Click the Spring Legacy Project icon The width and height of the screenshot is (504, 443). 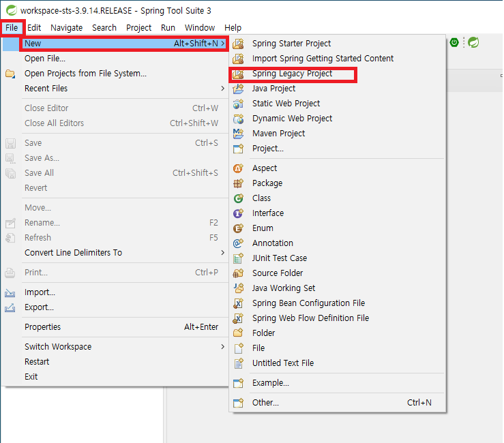pos(238,74)
